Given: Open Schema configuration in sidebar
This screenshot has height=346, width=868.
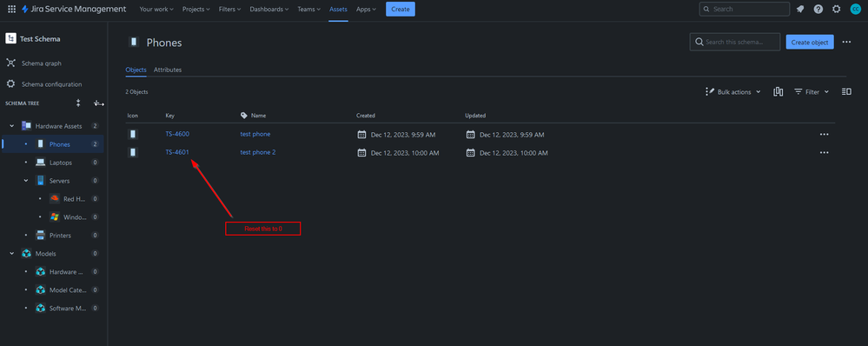Looking at the screenshot, I should pos(51,84).
